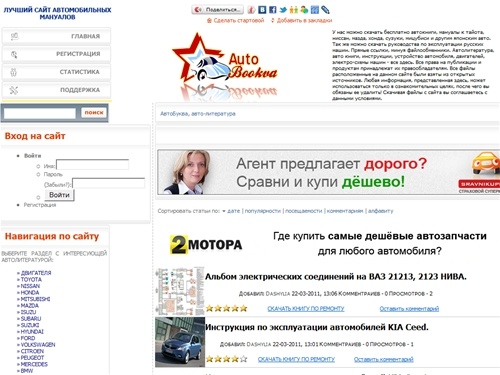Focus the site search text field
This screenshot has height=375, width=500.
tap(40, 113)
